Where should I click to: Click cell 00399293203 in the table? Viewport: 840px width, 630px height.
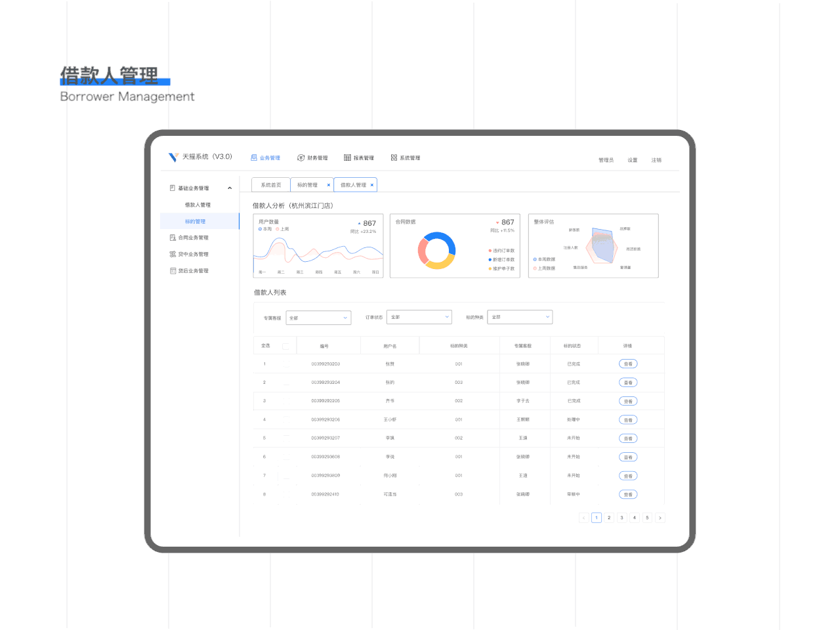tap(325, 364)
